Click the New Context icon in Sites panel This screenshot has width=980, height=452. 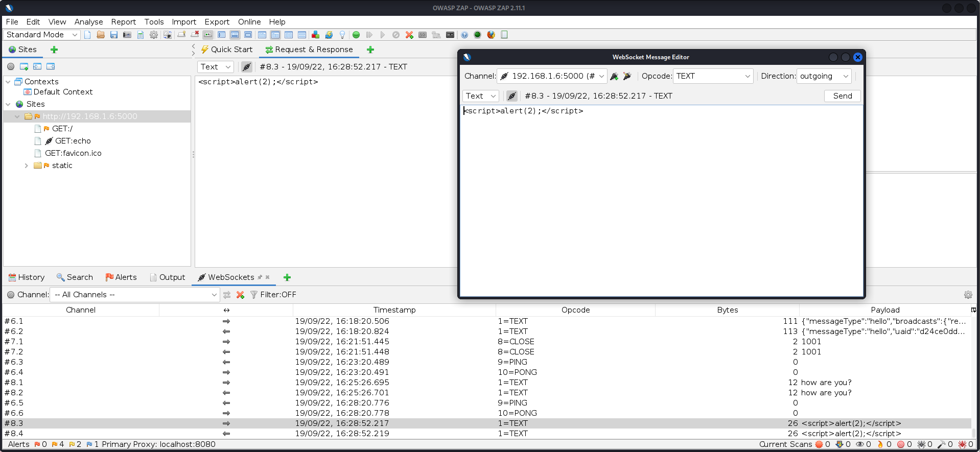click(x=24, y=66)
